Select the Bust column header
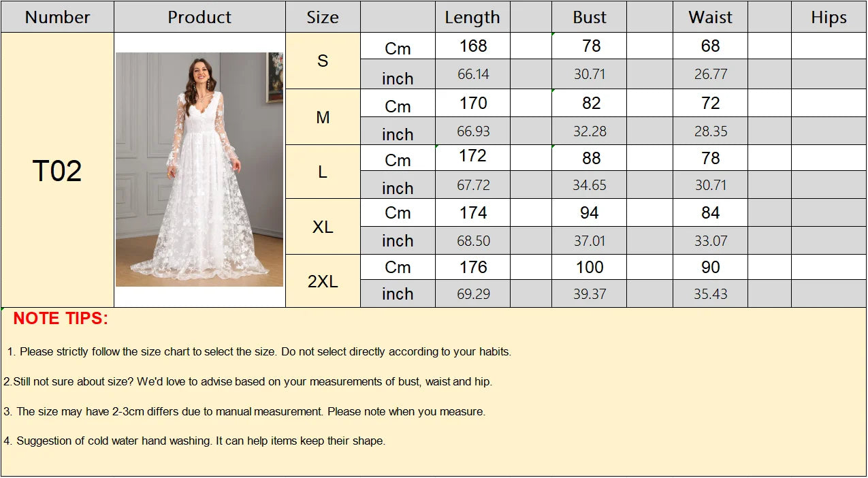Screen dimensions: 868x478 pyautogui.click(x=589, y=17)
